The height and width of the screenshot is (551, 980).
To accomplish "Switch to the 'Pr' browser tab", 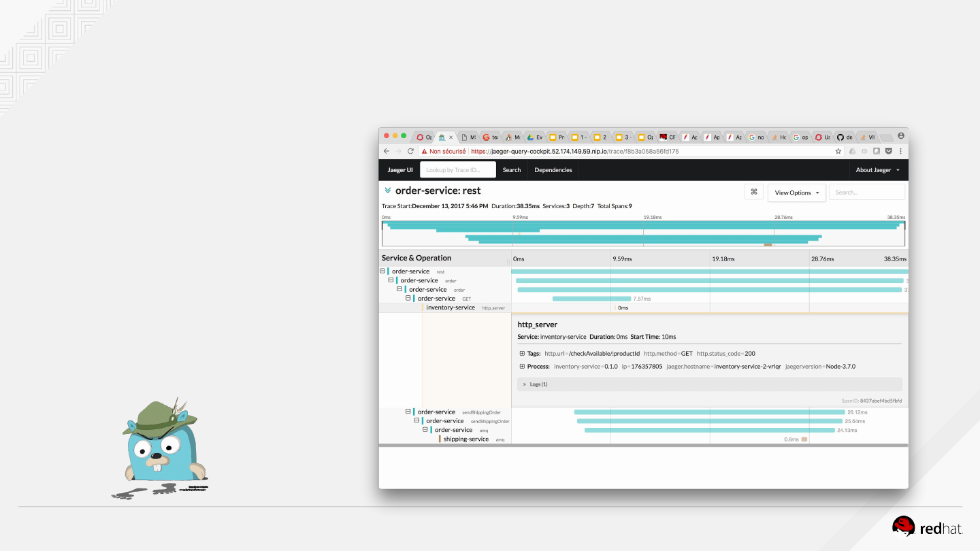I will tap(557, 137).
